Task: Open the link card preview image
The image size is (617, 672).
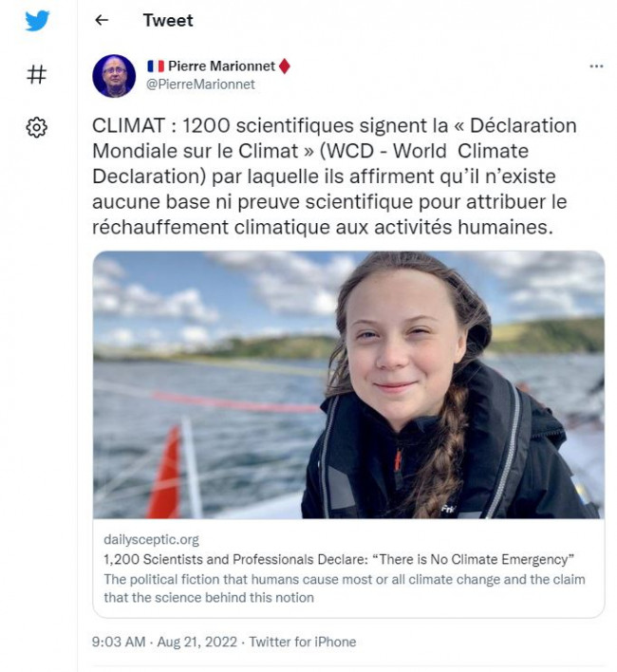Action: pyautogui.click(x=348, y=384)
